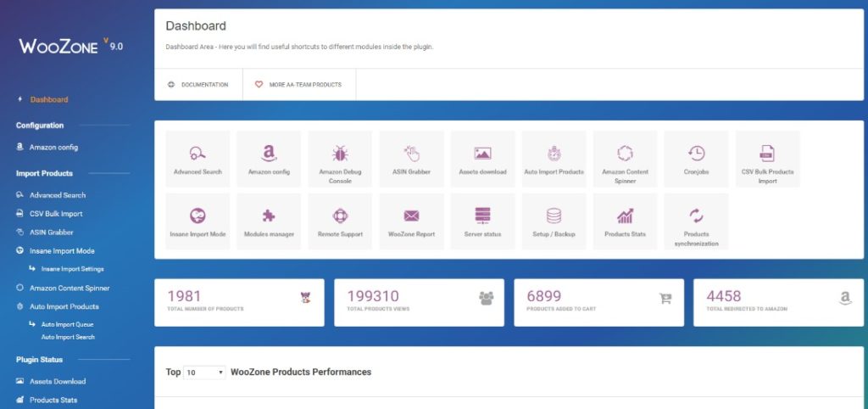
Task: Select Dashboard in the sidebar
Action: coord(48,100)
